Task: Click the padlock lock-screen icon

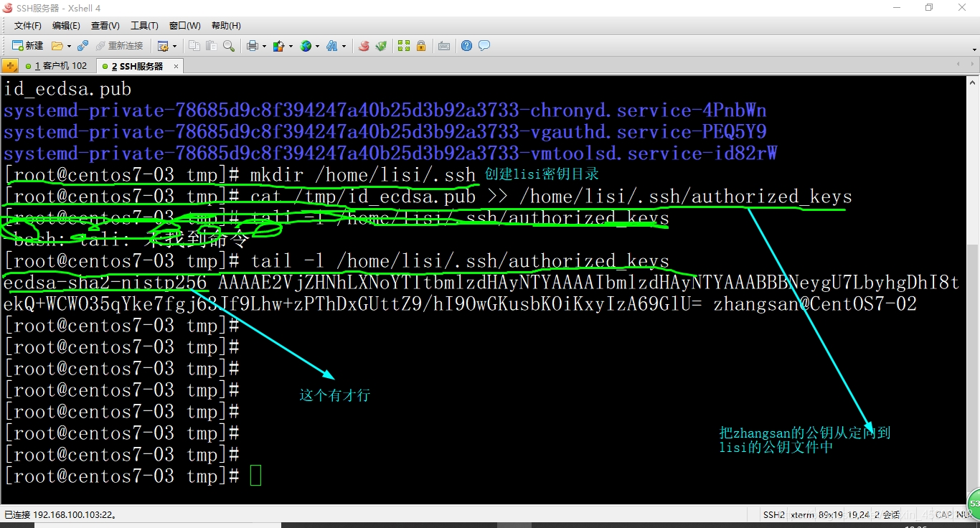Action: pos(421,46)
